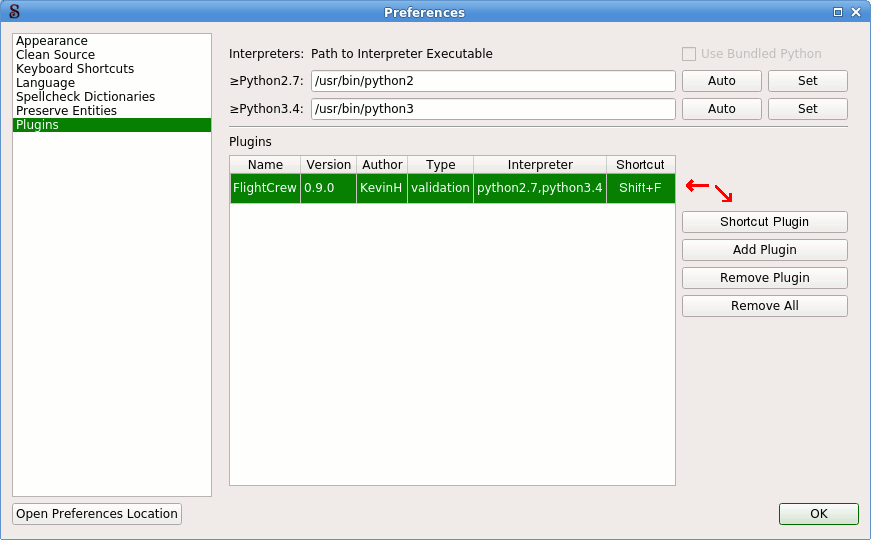871x540 pixels.
Task: Click the Sigil app icon in title bar
Action: pyautogui.click(x=14, y=12)
